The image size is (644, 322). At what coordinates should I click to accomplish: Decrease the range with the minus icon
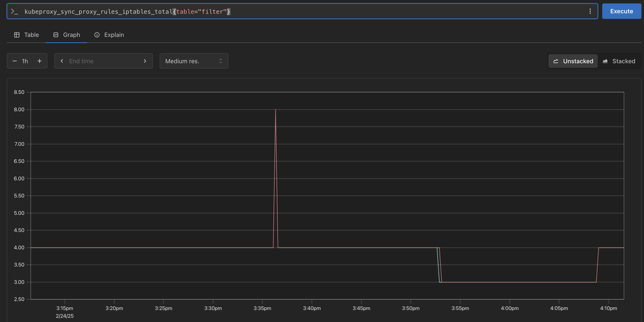tap(15, 61)
